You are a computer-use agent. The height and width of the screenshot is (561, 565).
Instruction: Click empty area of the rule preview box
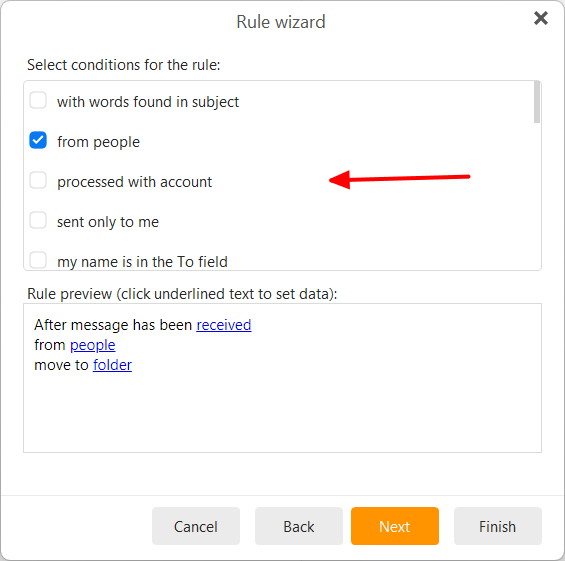point(282,414)
